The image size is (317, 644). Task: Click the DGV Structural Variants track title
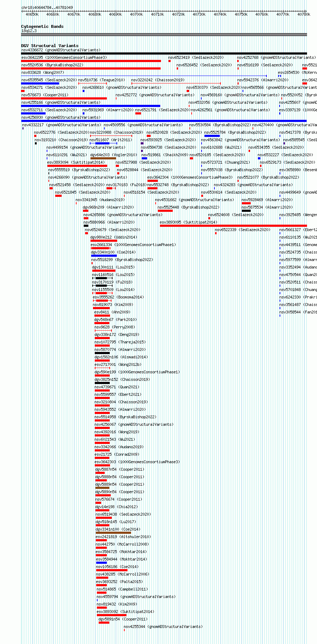(x=50, y=46)
